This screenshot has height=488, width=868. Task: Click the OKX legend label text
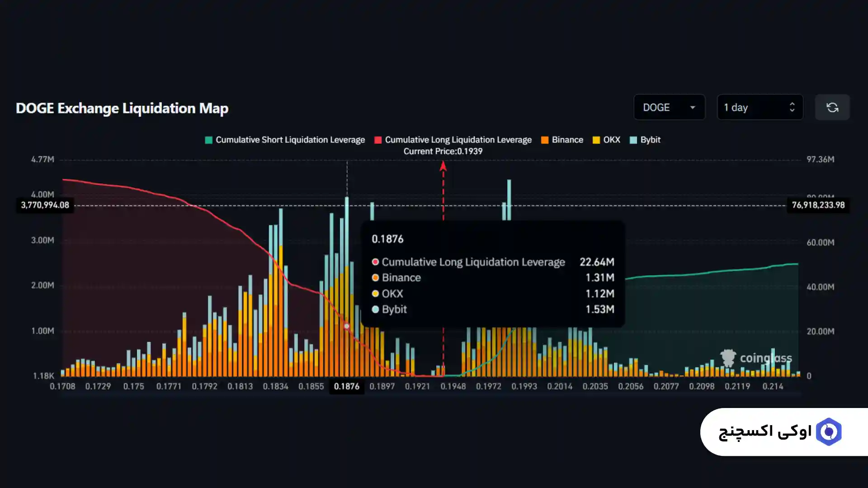611,140
